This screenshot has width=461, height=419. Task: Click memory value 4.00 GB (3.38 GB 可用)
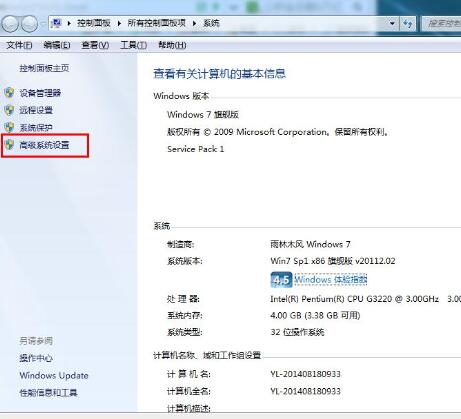[315, 315]
